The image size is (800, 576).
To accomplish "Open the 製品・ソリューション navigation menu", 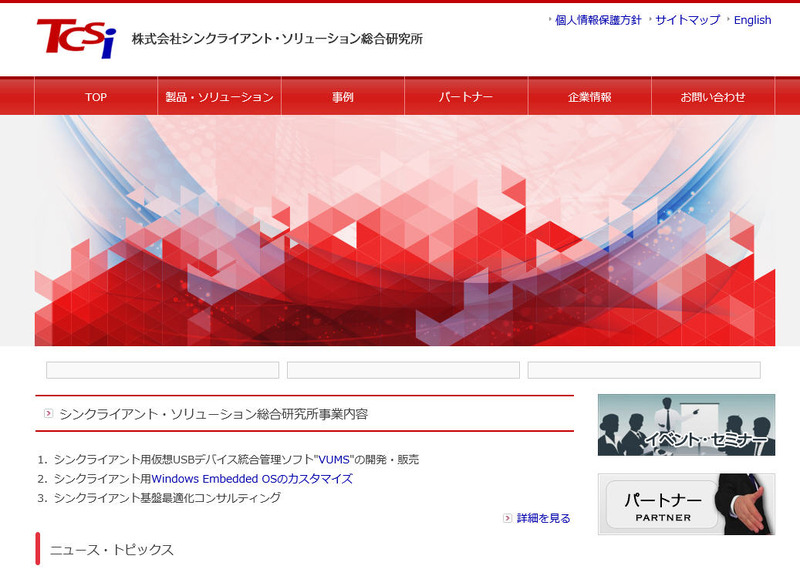I will click(x=218, y=96).
